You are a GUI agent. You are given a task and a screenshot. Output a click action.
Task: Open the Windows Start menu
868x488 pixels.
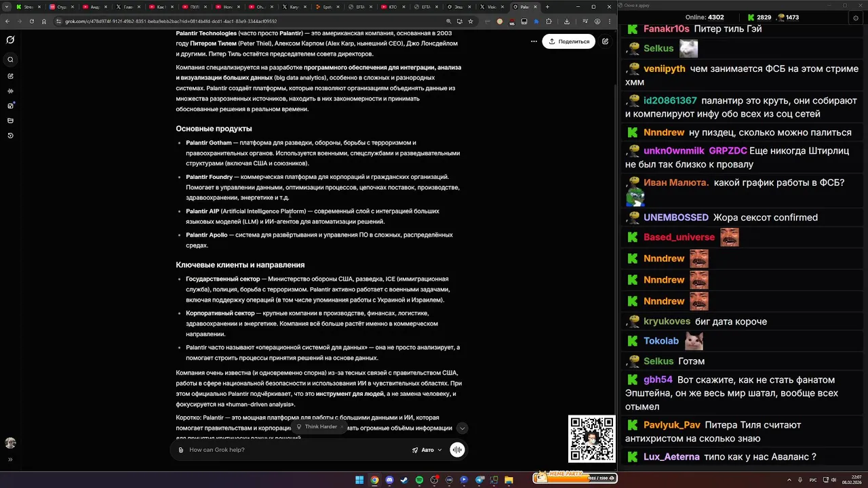(359, 480)
